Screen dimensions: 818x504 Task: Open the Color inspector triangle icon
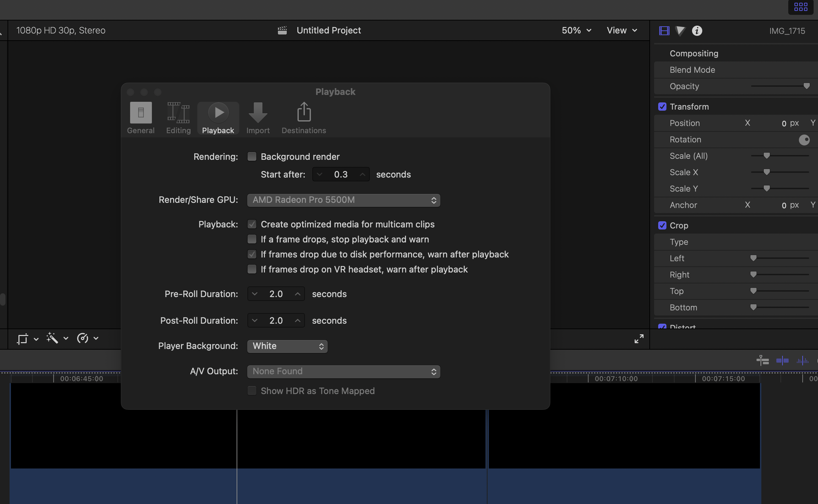(680, 31)
